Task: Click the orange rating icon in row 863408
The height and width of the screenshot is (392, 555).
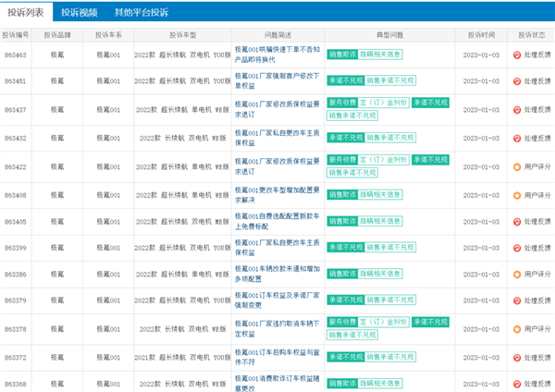Action: click(517, 195)
